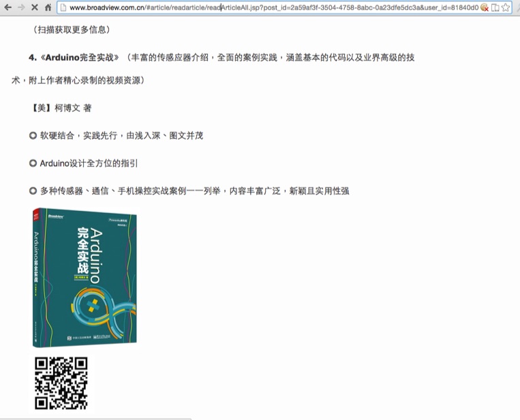Viewport: 520px width, 420px height.
Task: Click the heading 《Arduino完全实战》
Action: pos(79,58)
